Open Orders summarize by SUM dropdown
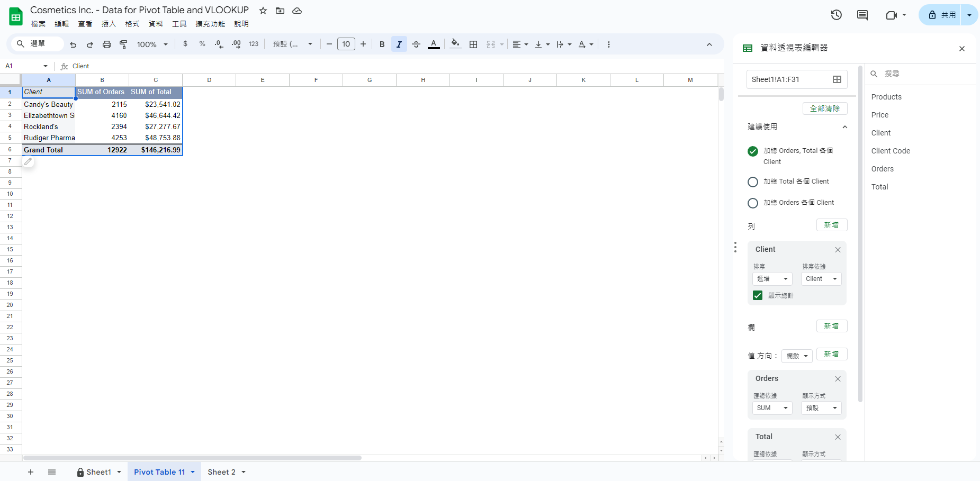Viewport: 980px width, 481px height. click(772, 408)
